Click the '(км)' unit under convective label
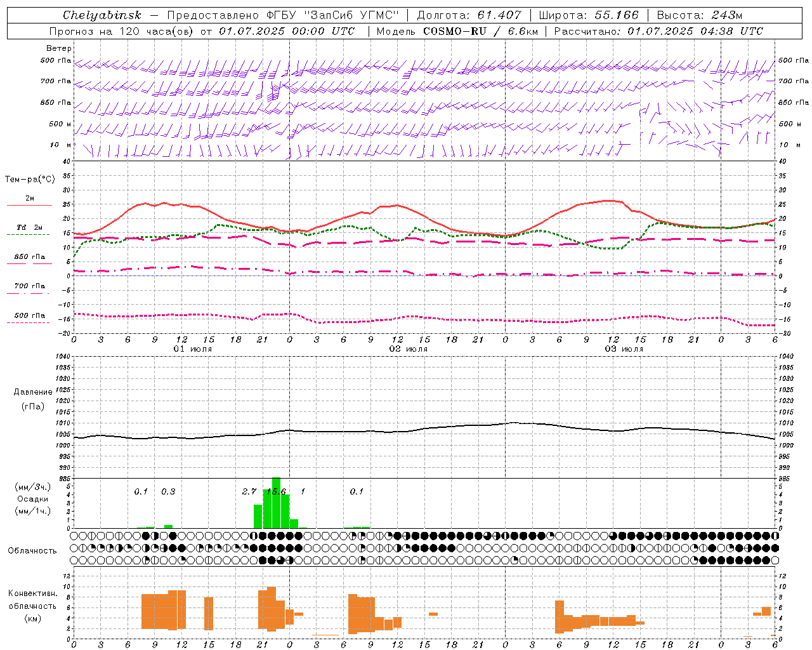This screenshot has width=812, height=650. [x=32, y=618]
